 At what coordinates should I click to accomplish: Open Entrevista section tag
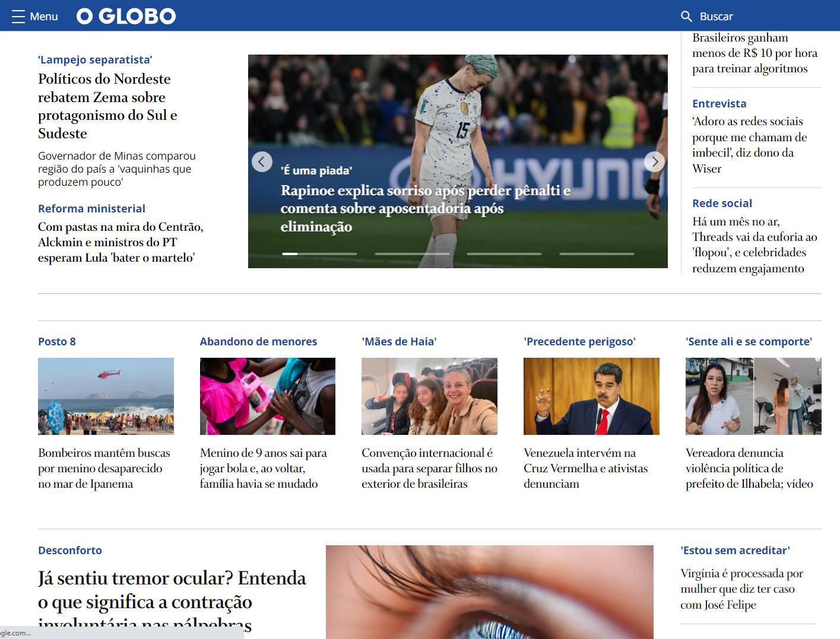tap(719, 103)
